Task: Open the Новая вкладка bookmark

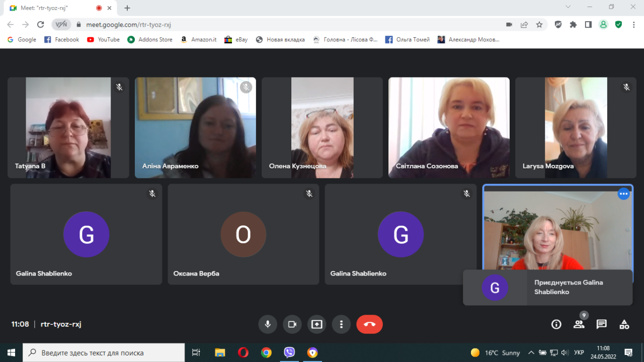Action: coord(280,39)
